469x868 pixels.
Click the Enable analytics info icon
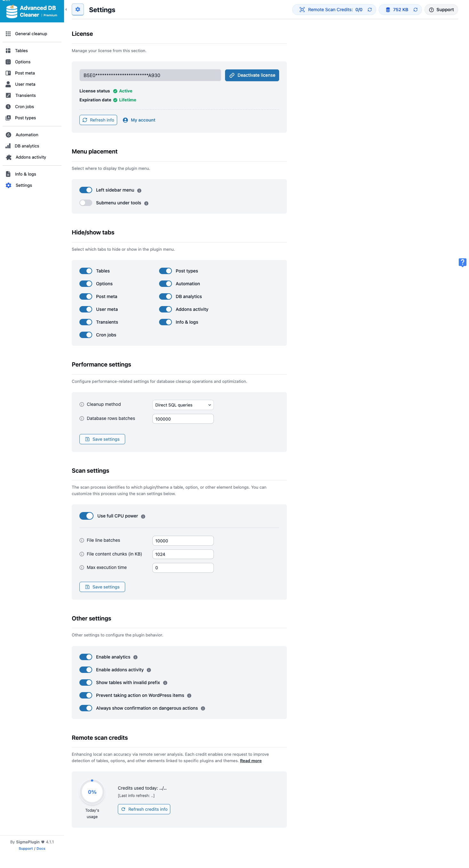pos(135,658)
